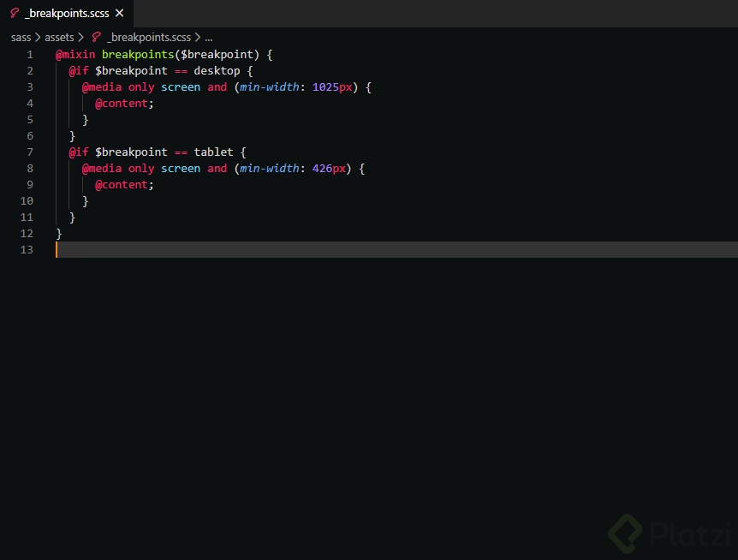The height and width of the screenshot is (560, 738).
Task: Click the closing brace on line 11
Action: point(72,217)
